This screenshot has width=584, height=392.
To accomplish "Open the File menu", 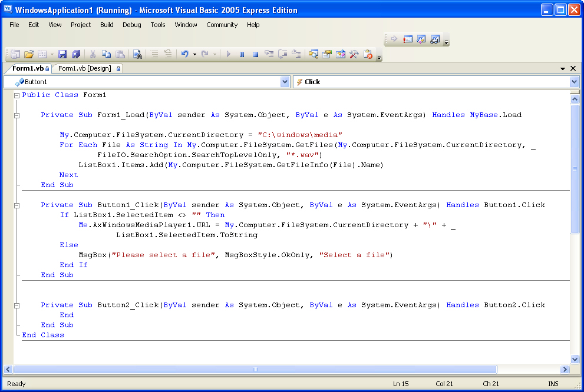I will 14,25.
